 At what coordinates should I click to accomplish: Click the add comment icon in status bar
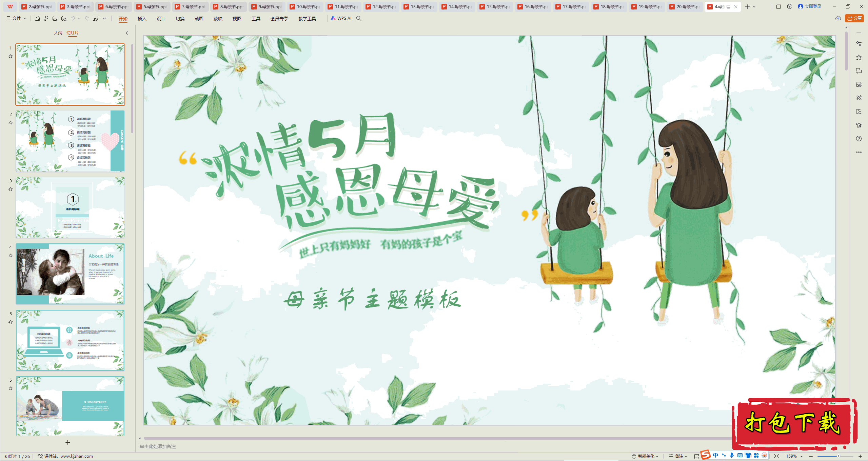696,456
